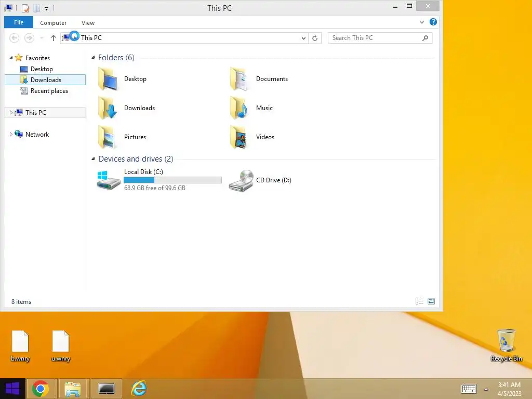Screen dimensions: 532x399
Task: Go forward with the right arrow button
Action: pyautogui.click(x=29, y=38)
